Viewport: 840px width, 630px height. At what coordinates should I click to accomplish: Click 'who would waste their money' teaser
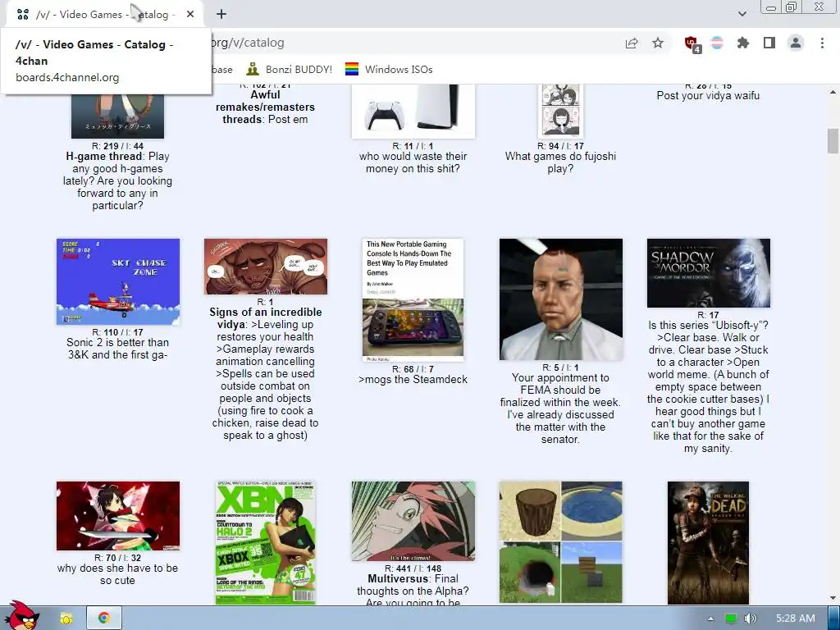413,162
